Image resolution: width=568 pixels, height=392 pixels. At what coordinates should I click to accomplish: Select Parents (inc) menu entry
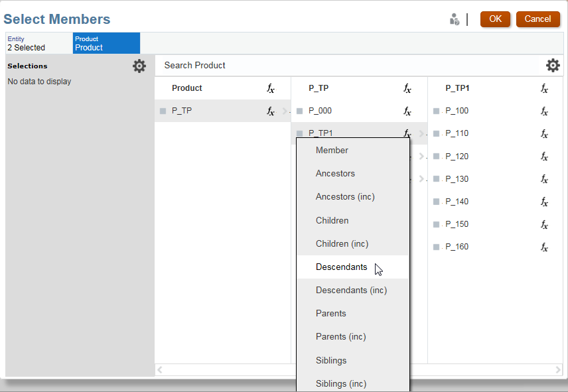(x=352, y=336)
